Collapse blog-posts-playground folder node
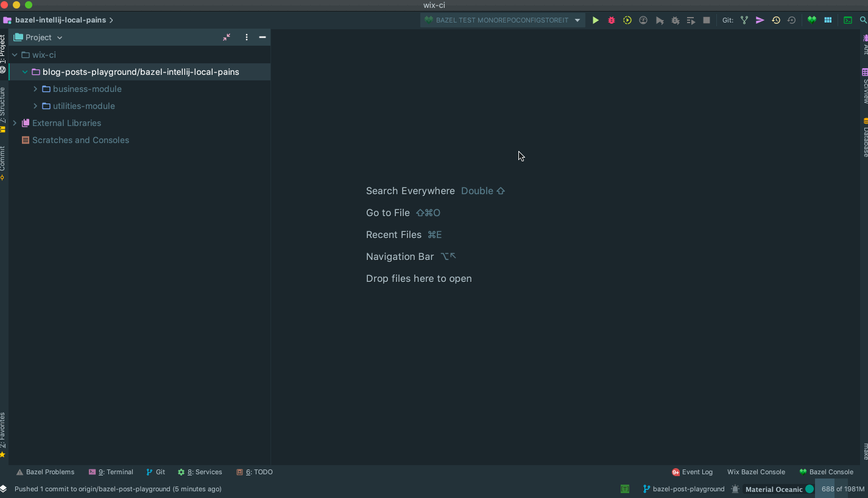The height and width of the screenshot is (498, 868). coord(25,72)
